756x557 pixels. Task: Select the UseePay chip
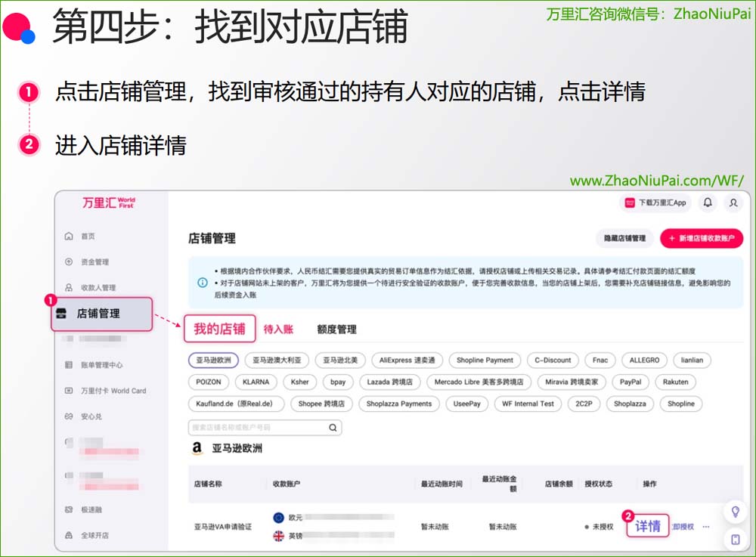(x=466, y=404)
